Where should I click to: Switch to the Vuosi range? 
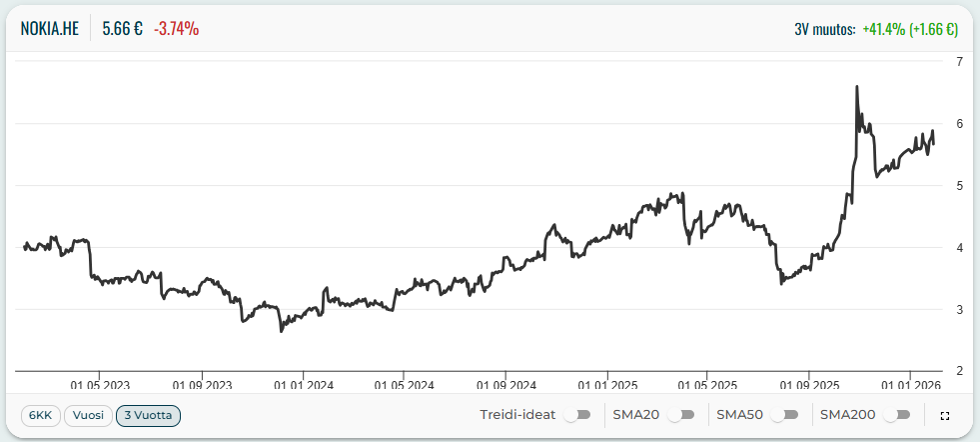pyautogui.click(x=88, y=415)
